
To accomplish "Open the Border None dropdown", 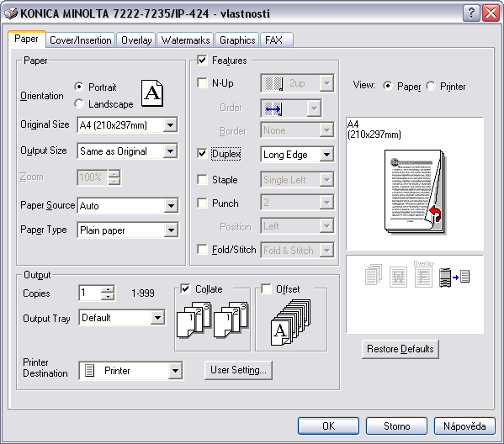I will click(x=326, y=130).
